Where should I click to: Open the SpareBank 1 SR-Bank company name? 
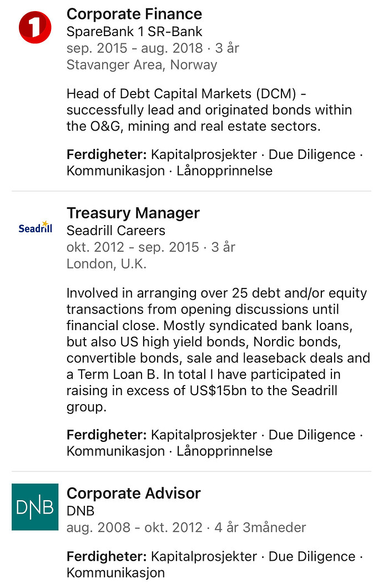coord(134,32)
